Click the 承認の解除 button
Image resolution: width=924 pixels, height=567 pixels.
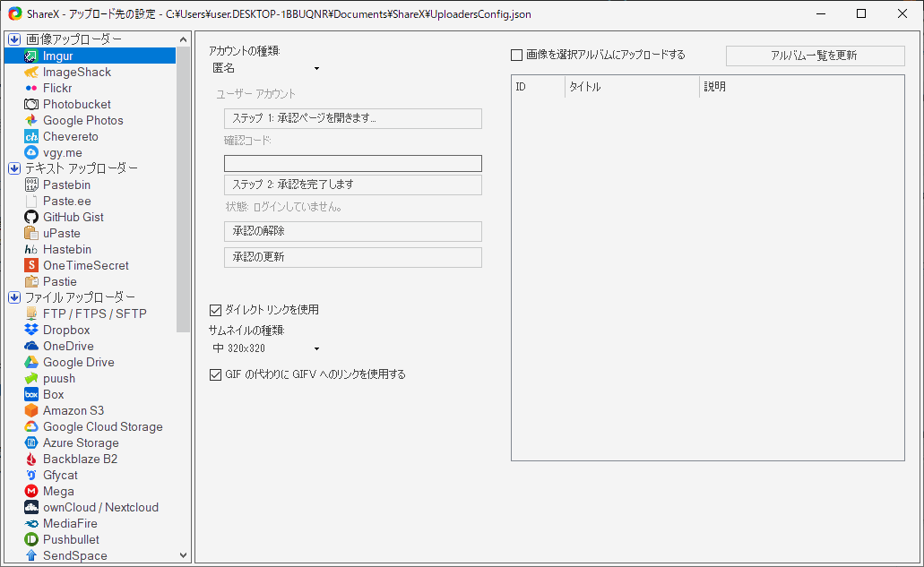click(x=353, y=231)
